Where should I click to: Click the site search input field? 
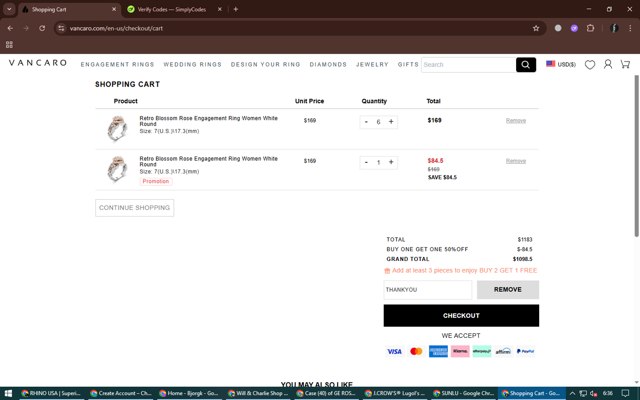pos(468,64)
